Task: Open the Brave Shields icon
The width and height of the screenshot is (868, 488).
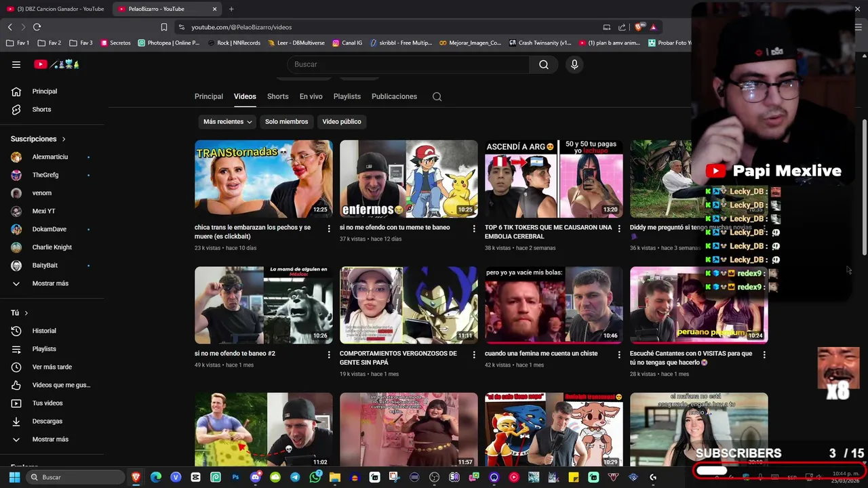Action: coord(639,27)
